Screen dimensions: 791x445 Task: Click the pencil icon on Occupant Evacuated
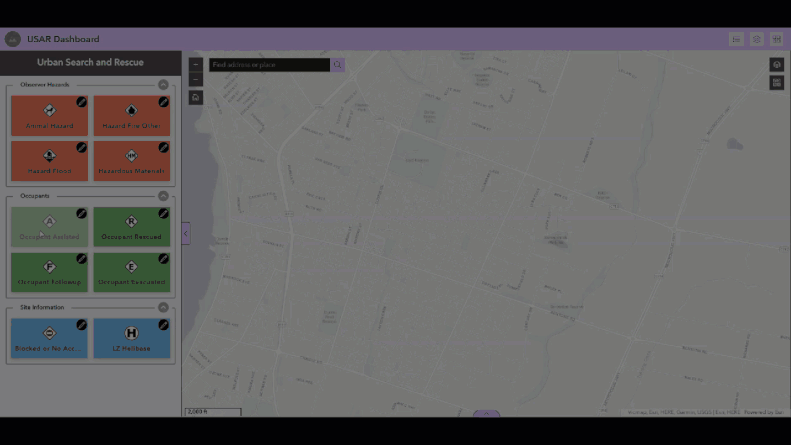(163, 259)
